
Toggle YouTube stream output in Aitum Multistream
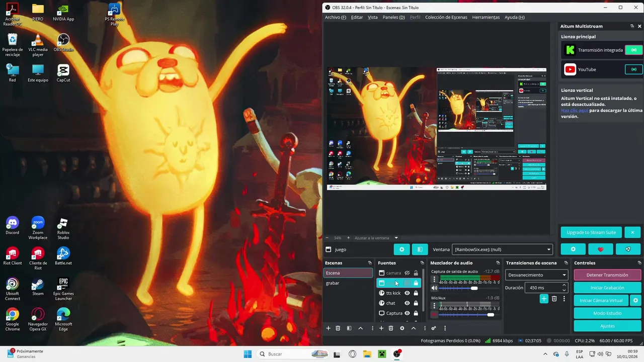pyautogui.click(x=633, y=69)
